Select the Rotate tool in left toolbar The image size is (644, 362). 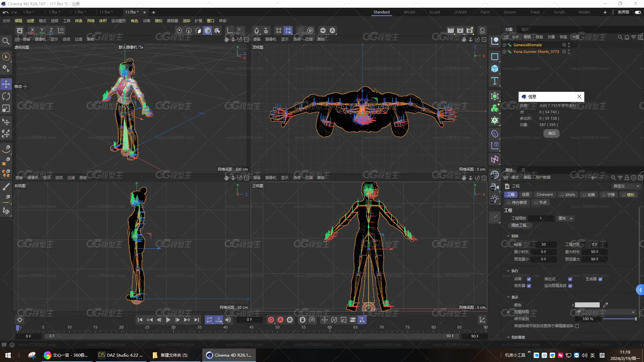tap(6, 97)
